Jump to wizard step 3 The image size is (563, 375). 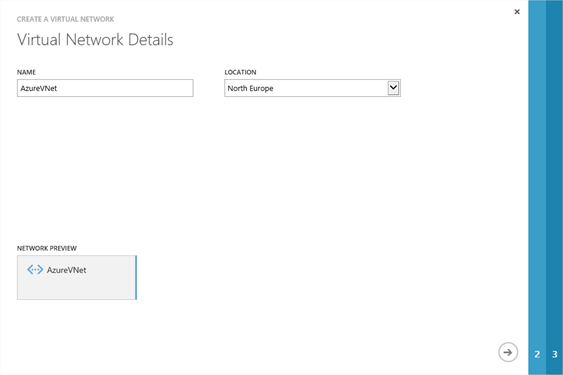(555, 354)
